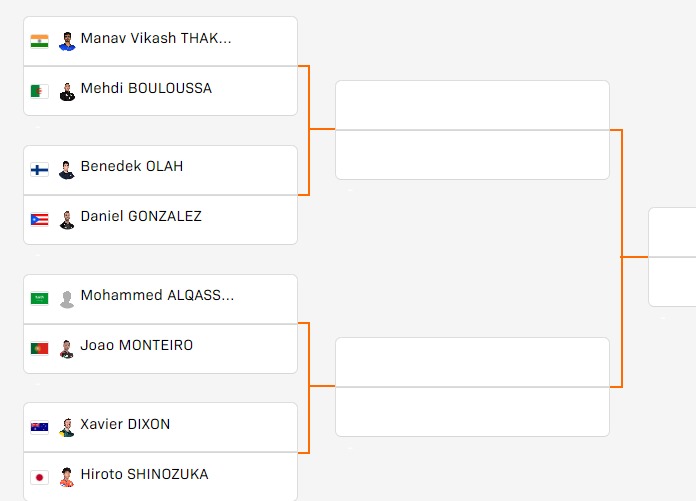Click the partially visible semifinal match box
This screenshot has height=501, width=696.
coord(672,257)
